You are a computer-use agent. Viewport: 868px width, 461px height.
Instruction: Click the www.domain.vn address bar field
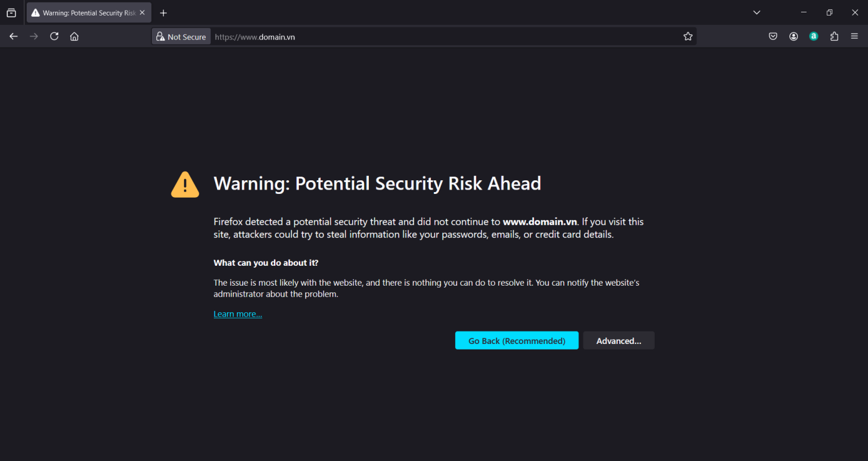pos(434,37)
